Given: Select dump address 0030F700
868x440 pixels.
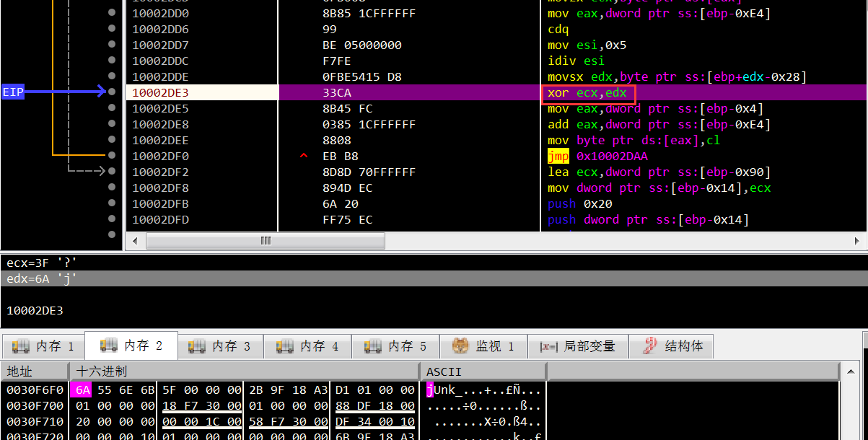Looking at the screenshot, I should pyautogui.click(x=35, y=405).
